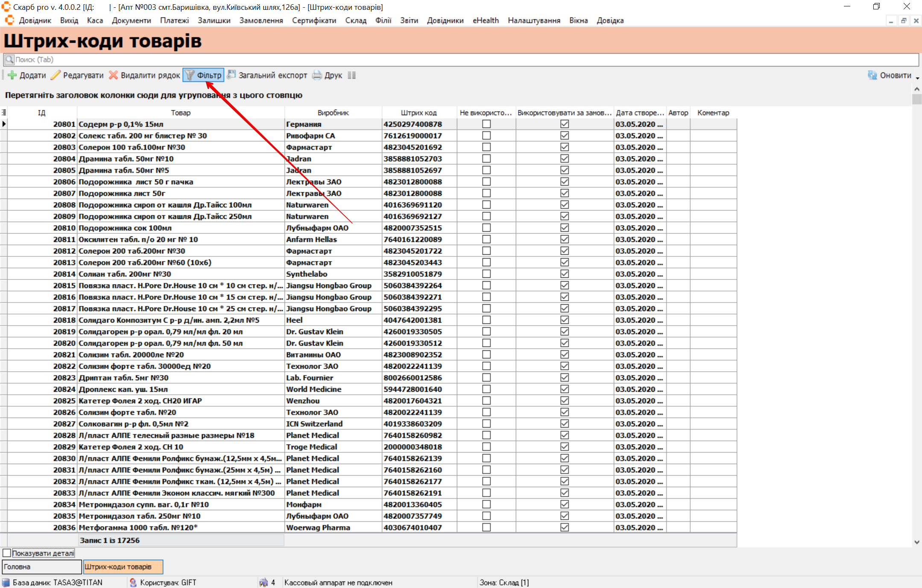Open the grid column chooser at header corner

4,113
